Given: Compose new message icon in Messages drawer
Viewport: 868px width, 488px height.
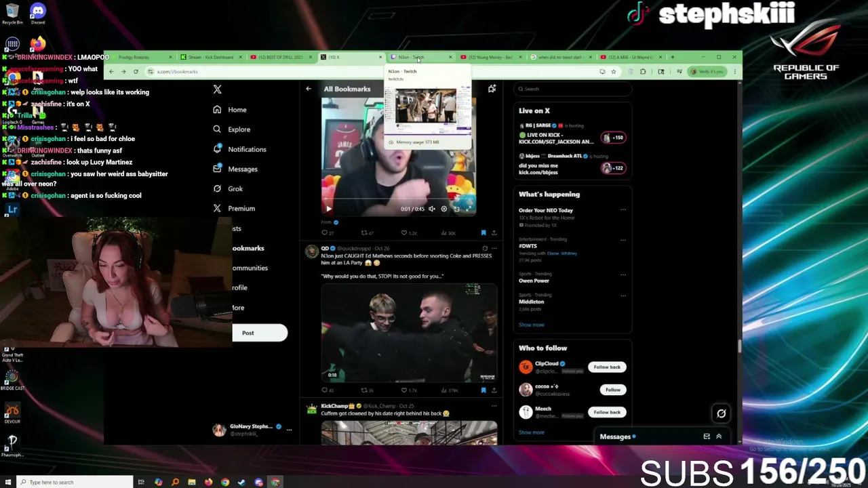Looking at the screenshot, I should click(707, 436).
